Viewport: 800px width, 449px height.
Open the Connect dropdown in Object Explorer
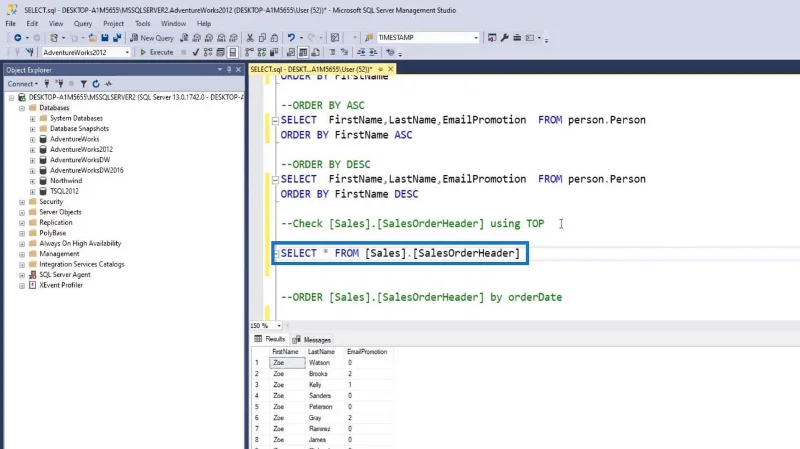click(x=22, y=84)
